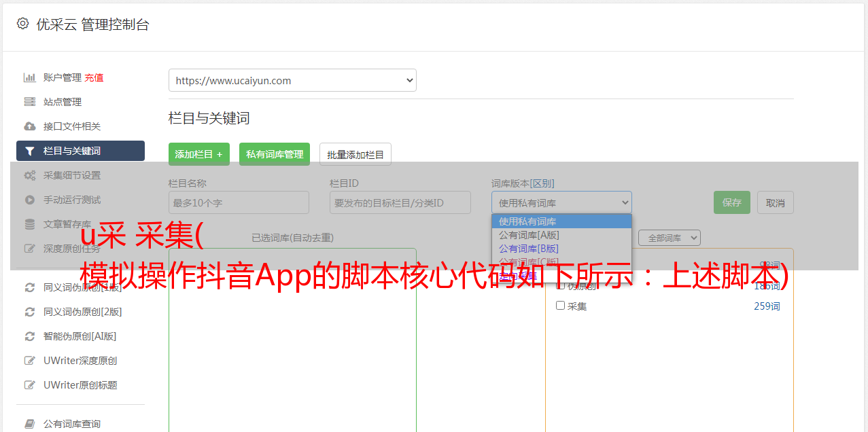Click the 259词 count in 采集 row
This screenshot has width=868, height=432.
[x=767, y=306]
